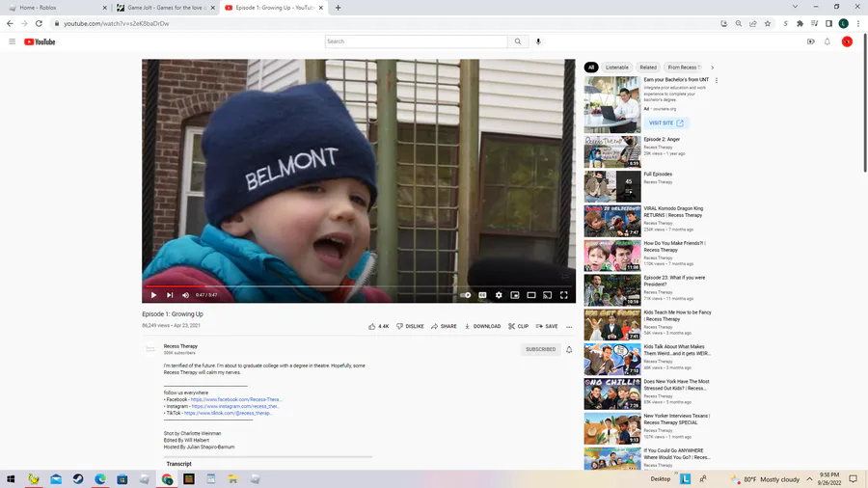Save video to playlist

[x=547, y=326]
